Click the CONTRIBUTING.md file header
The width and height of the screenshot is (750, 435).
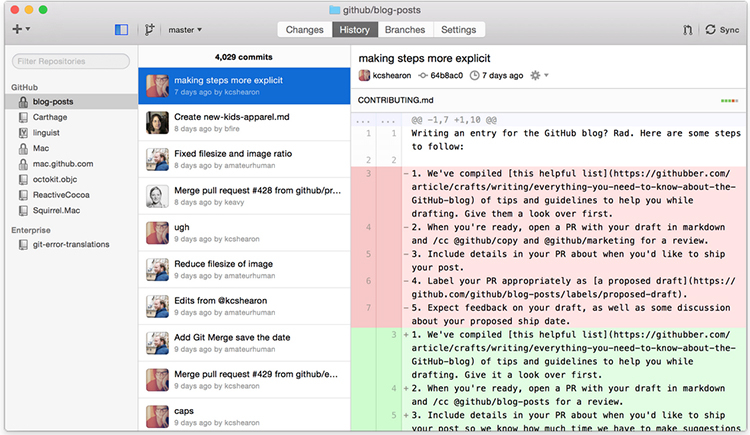(548, 100)
